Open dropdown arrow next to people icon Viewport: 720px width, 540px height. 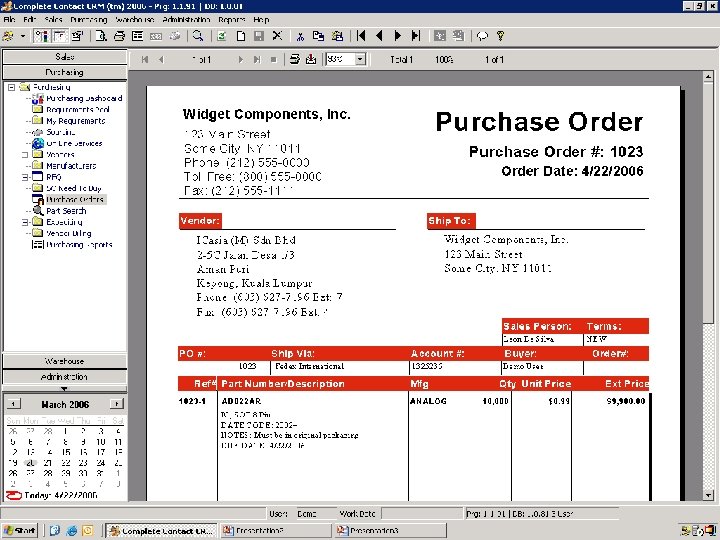coord(22,36)
